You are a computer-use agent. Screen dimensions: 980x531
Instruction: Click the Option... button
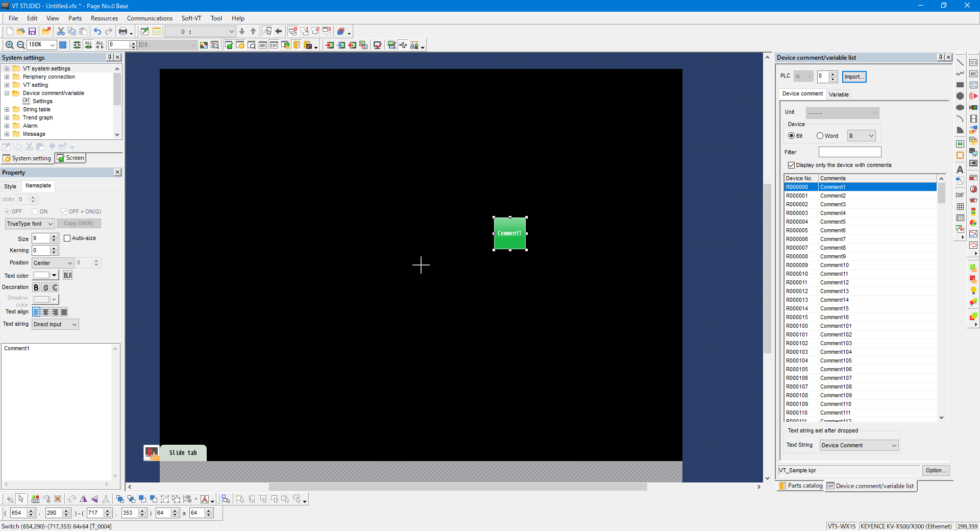pyautogui.click(x=935, y=470)
